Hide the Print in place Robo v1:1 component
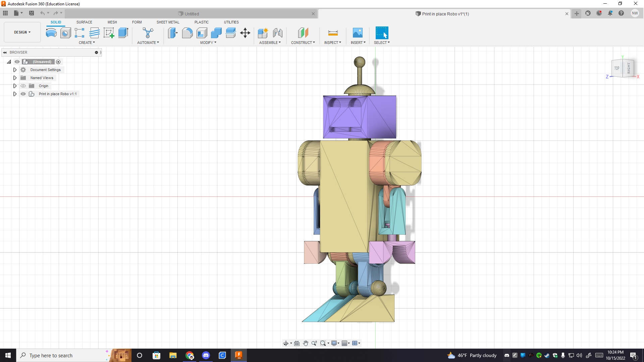644x362 pixels. 23,94
